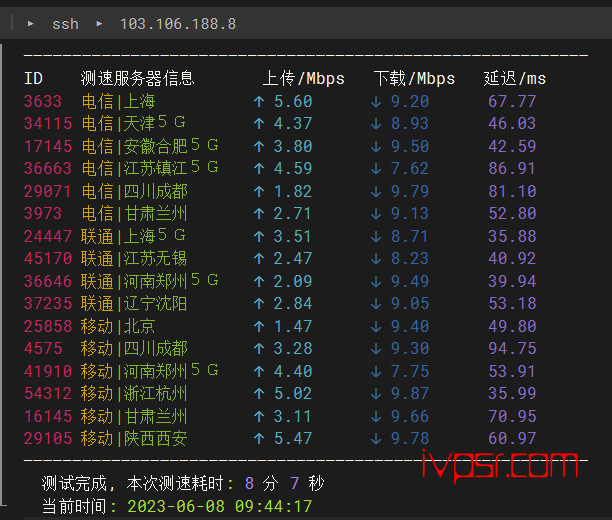Click latency value 67.77

click(512, 102)
